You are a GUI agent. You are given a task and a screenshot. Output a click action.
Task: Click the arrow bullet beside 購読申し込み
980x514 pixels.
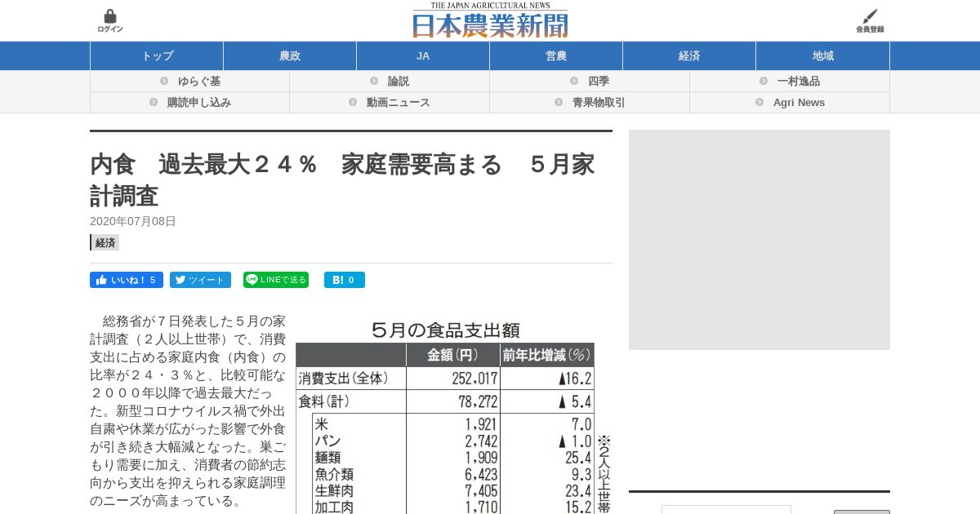click(154, 102)
